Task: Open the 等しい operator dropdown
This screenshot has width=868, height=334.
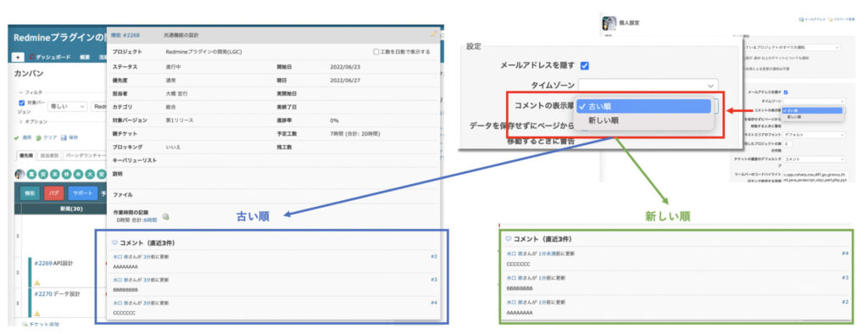Action: point(68,106)
